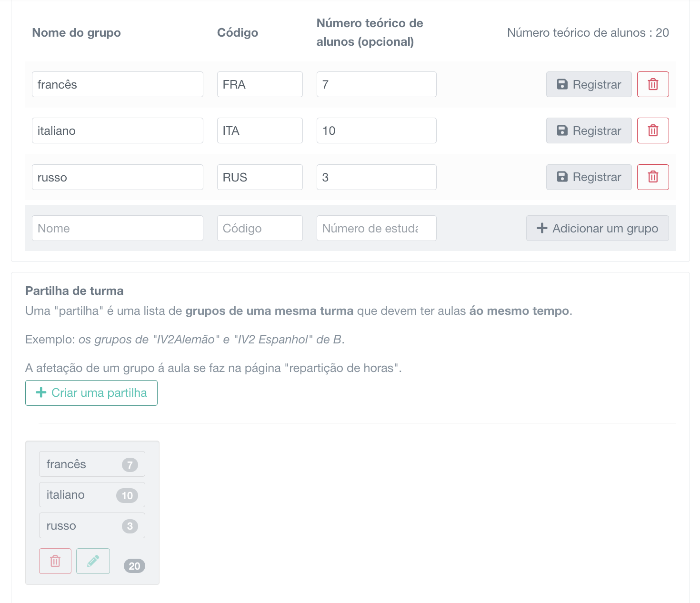Click Registrar for the russo group
The height and width of the screenshot is (603, 700).
(x=589, y=177)
